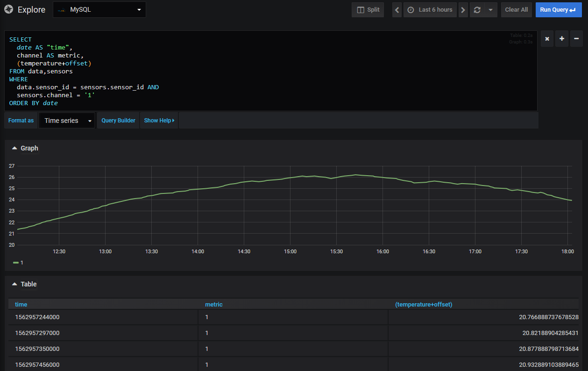Image resolution: width=588 pixels, height=371 pixels.
Task: Click into the SQL query editor
Action: (271, 71)
